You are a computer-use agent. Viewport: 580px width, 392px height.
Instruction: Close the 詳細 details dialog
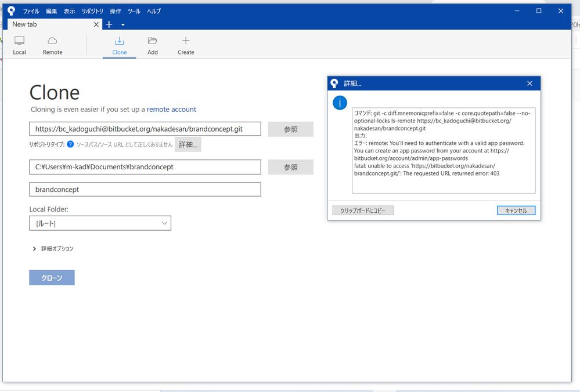coord(529,84)
